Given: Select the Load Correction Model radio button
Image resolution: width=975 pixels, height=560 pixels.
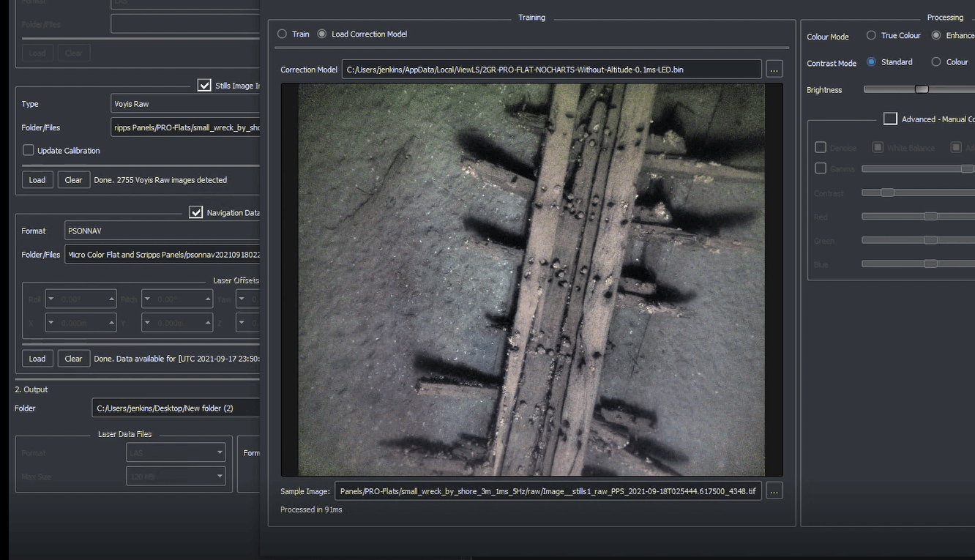Looking at the screenshot, I should (x=322, y=34).
